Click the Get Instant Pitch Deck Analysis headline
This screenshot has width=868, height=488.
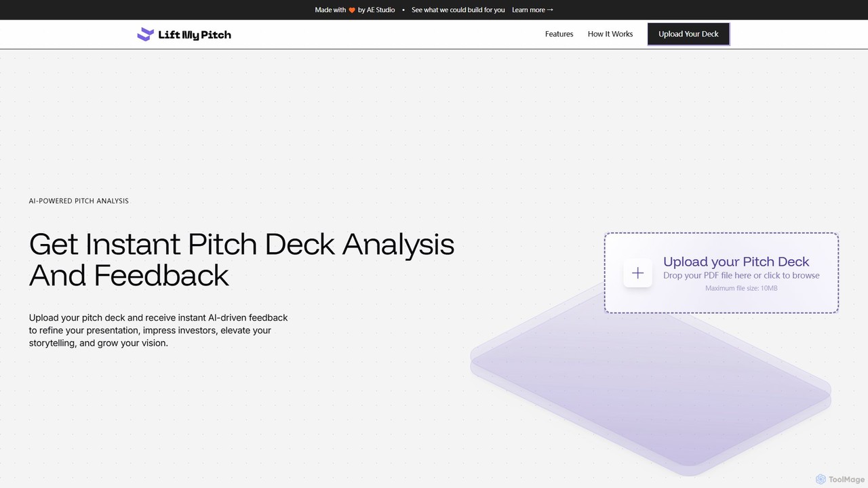241,260
